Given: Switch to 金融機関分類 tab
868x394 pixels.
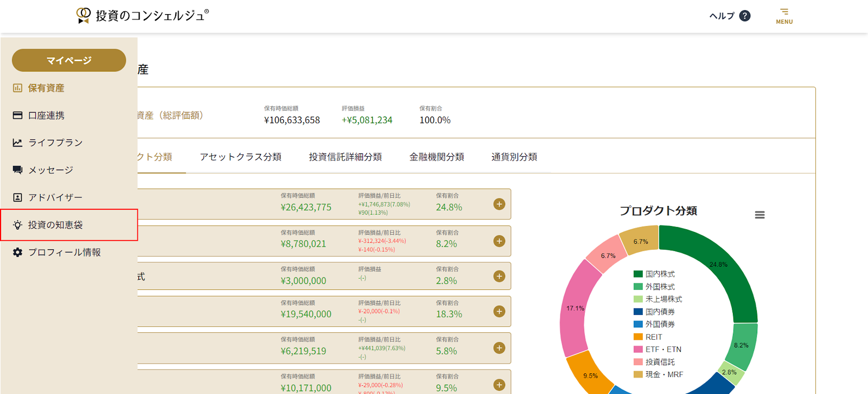Looking at the screenshot, I should point(437,157).
